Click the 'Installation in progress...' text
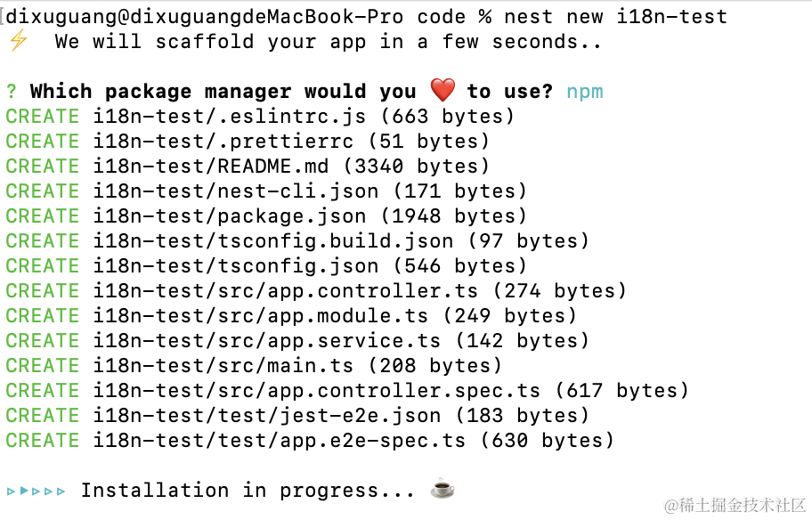Screen dimensions: 812x520 (x=248, y=490)
